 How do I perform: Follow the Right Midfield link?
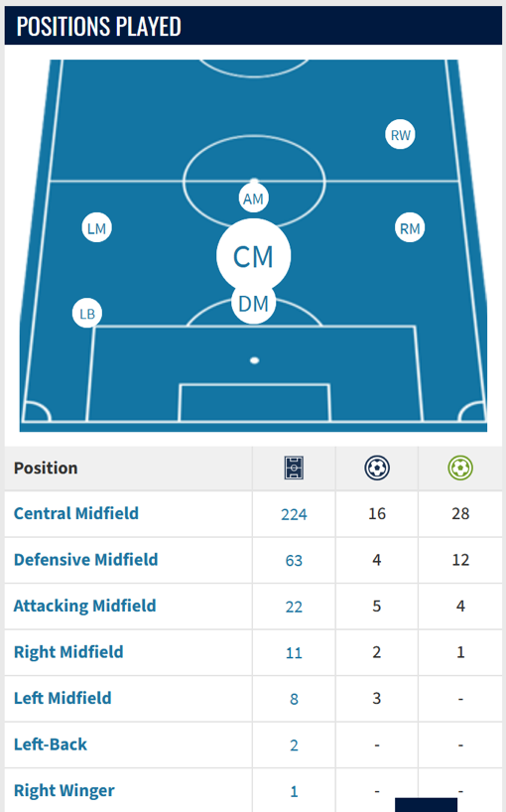click(x=68, y=652)
